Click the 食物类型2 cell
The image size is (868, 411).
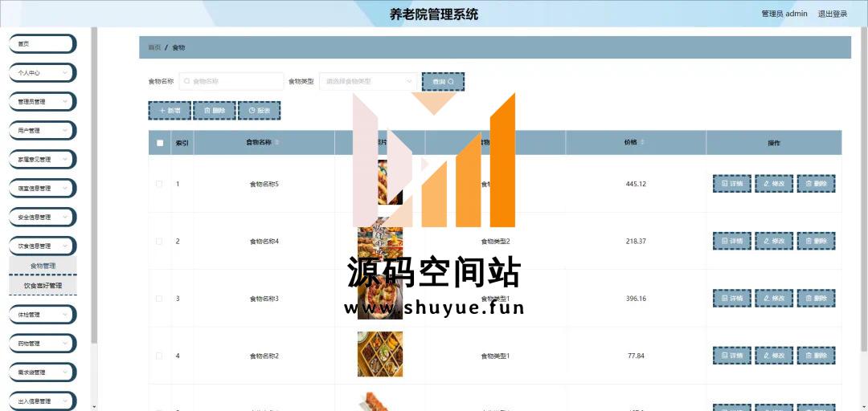point(495,241)
